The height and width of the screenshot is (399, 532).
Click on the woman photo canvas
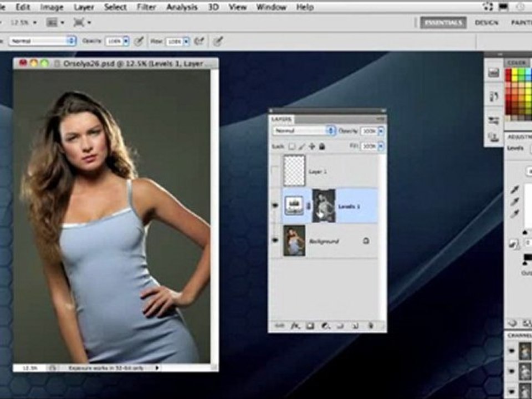click(111, 216)
